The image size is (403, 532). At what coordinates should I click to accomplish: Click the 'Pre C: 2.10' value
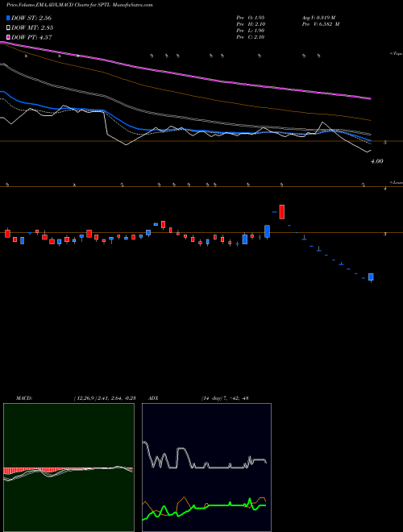pyautogui.click(x=251, y=37)
